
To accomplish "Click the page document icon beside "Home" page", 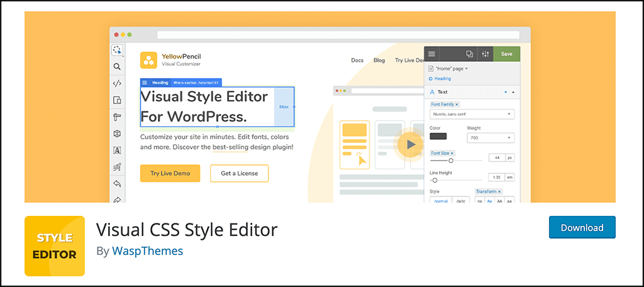I will pos(431,69).
